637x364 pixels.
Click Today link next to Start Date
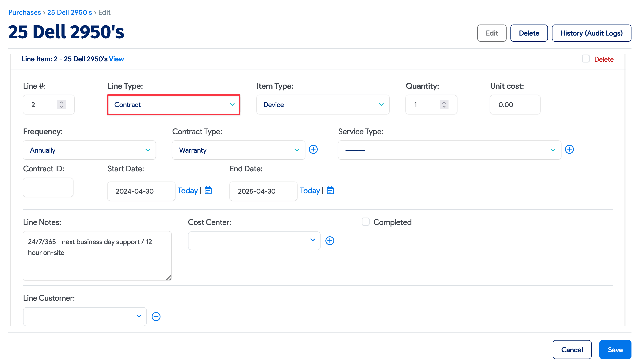[x=188, y=191]
